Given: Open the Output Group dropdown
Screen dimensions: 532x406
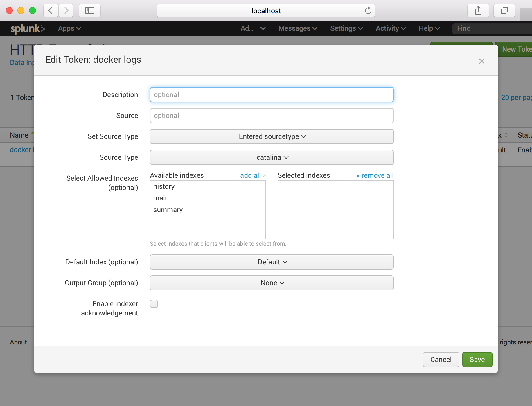Looking at the screenshot, I should 272,283.
